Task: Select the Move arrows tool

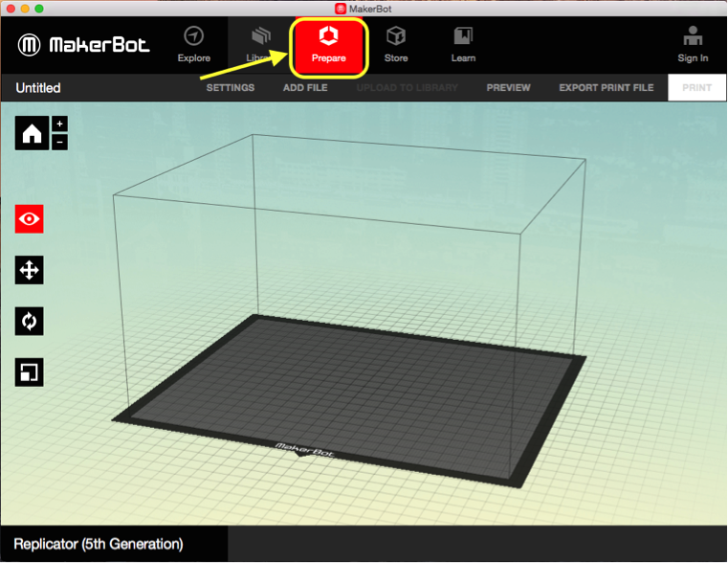Action: (x=30, y=270)
